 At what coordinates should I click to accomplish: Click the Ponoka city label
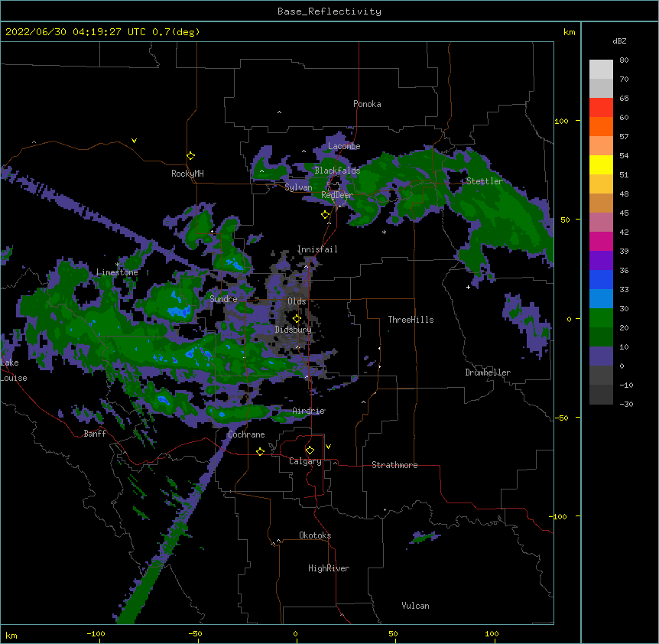(x=367, y=104)
